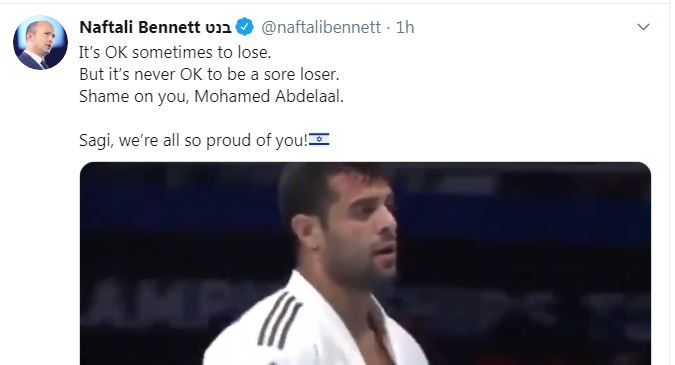Viewport: 675px width, 365px height.
Task: Play the embedded judo video
Action: click(x=365, y=263)
